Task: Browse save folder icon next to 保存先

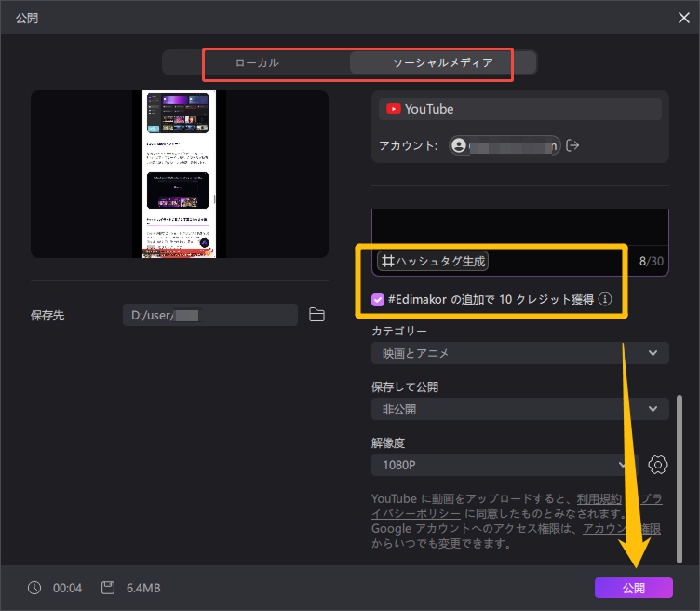Action: pyautogui.click(x=316, y=315)
